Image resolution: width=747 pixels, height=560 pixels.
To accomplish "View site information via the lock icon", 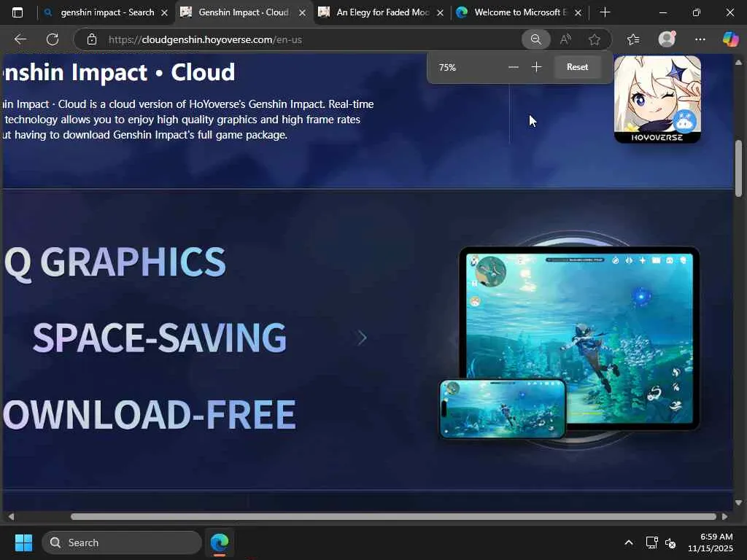I will coord(92,39).
